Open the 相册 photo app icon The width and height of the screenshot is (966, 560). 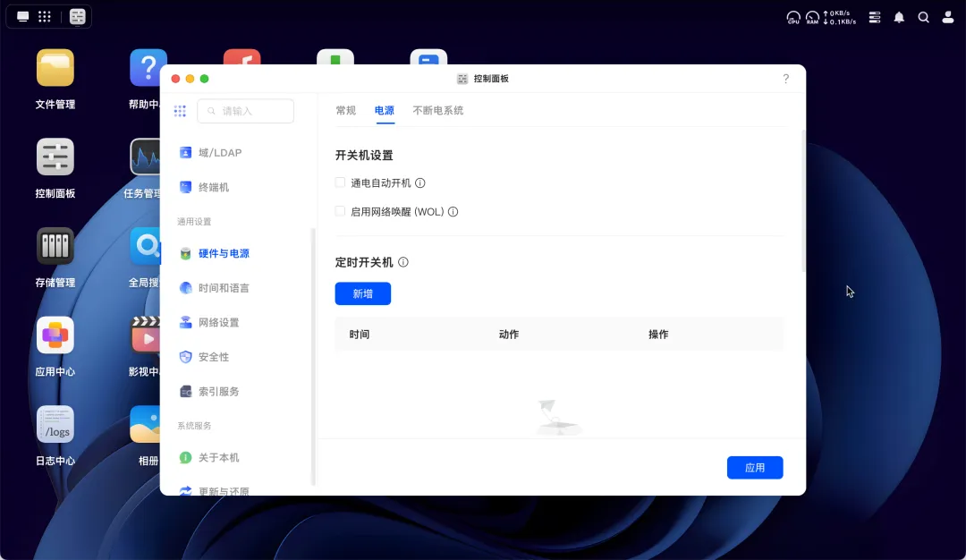[x=146, y=424]
